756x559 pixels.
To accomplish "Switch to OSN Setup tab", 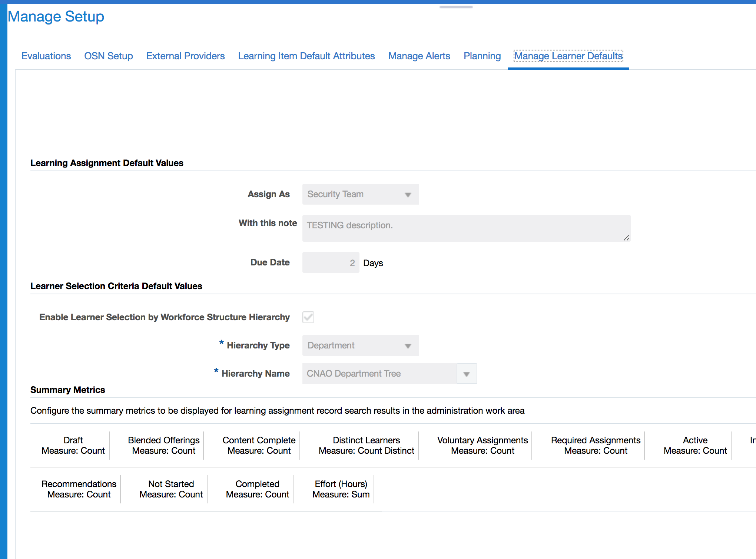I will point(108,56).
